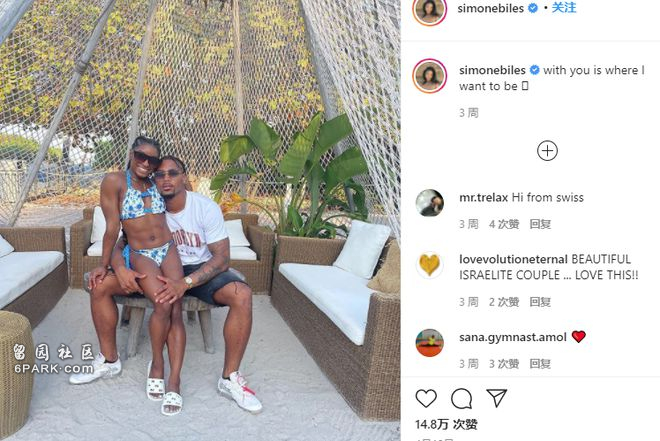This screenshot has height=441, width=660.
Task: Reply to the mr.trelax comment
Action: (540, 224)
